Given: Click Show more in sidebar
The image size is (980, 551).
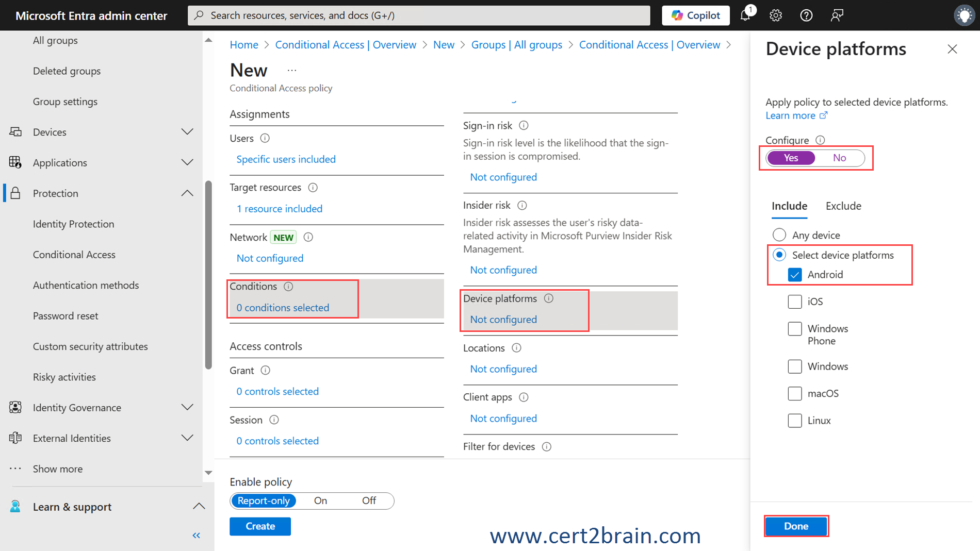Looking at the screenshot, I should [58, 469].
